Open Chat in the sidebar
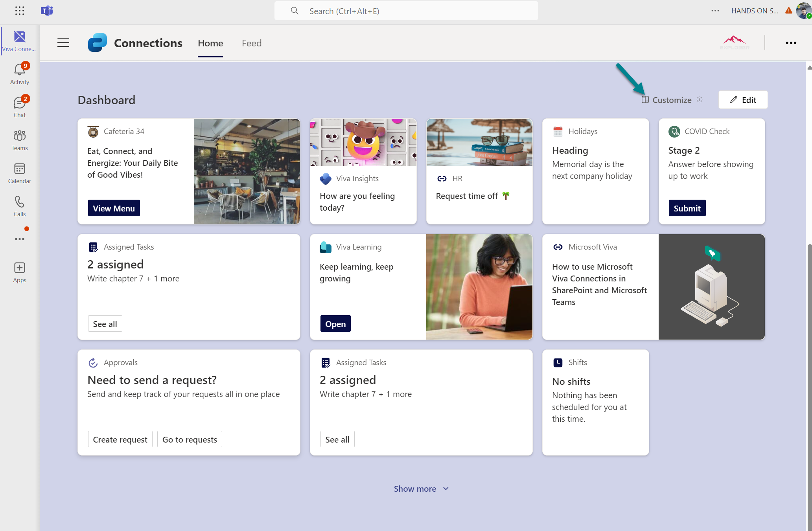 (19, 103)
